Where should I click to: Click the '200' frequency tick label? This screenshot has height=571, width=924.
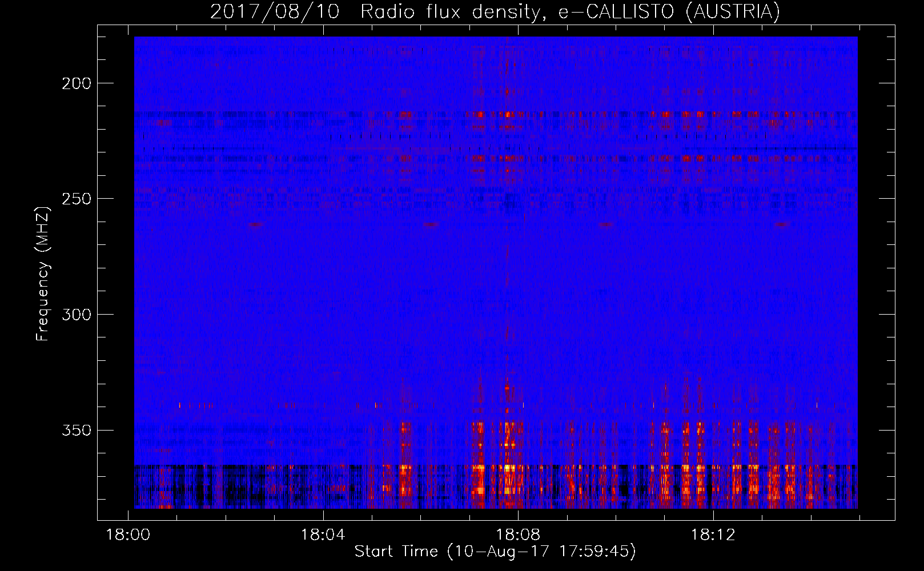pyautogui.click(x=77, y=83)
